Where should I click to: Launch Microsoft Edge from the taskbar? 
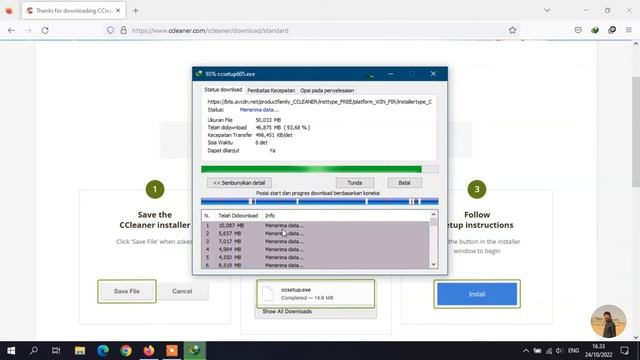click(x=103, y=351)
